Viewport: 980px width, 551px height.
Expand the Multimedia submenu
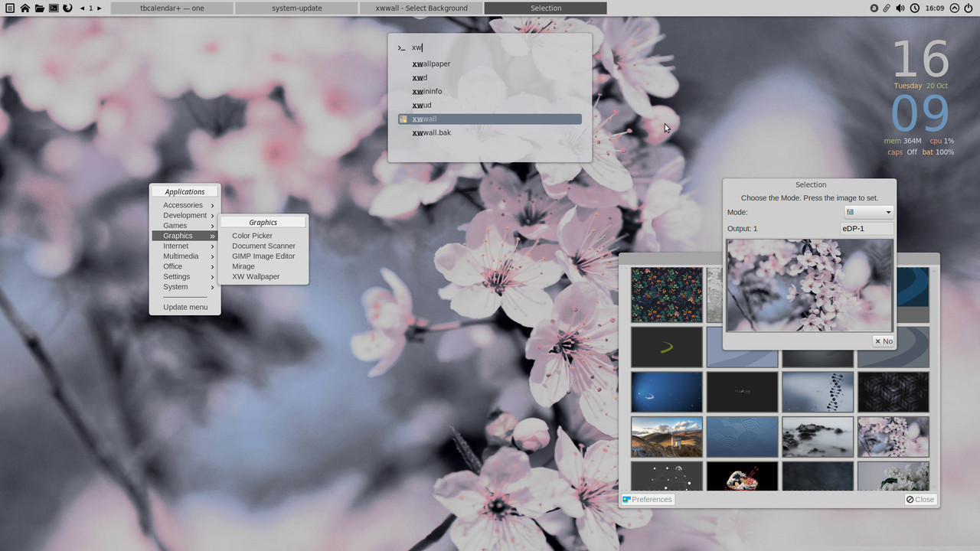tap(185, 256)
